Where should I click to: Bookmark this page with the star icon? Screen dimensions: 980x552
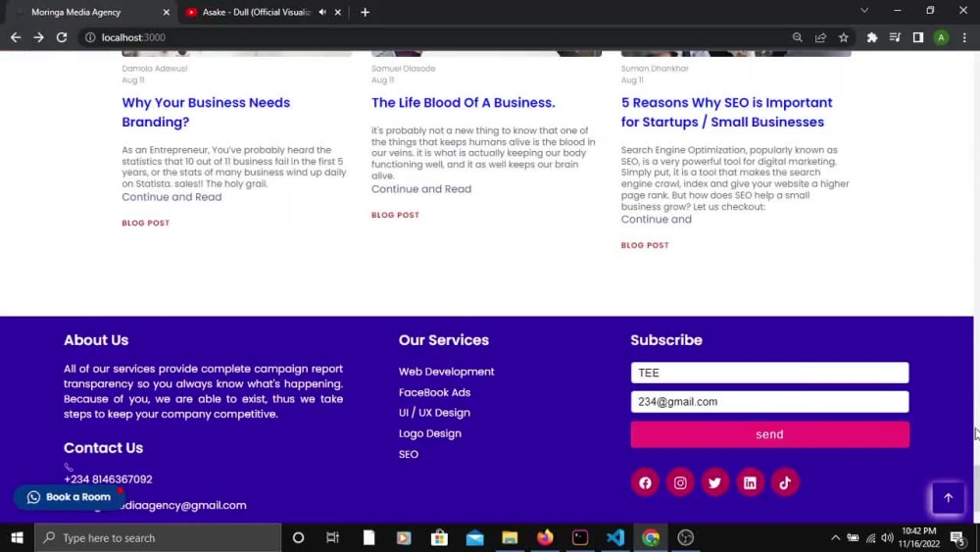[x=844, y=37]
